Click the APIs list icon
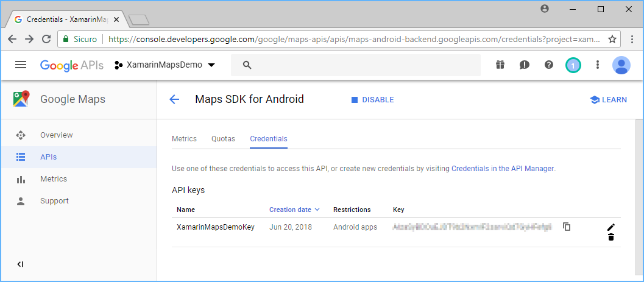Screen dimensions: 644x282 coord(21,157)
